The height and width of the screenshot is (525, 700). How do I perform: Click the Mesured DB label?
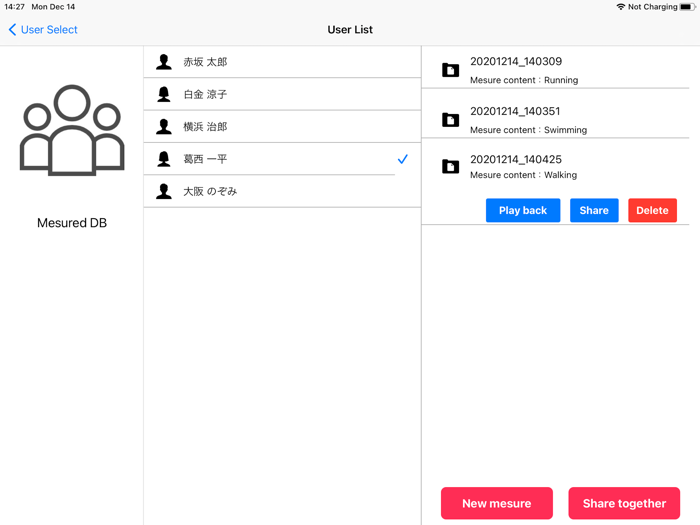72,223
